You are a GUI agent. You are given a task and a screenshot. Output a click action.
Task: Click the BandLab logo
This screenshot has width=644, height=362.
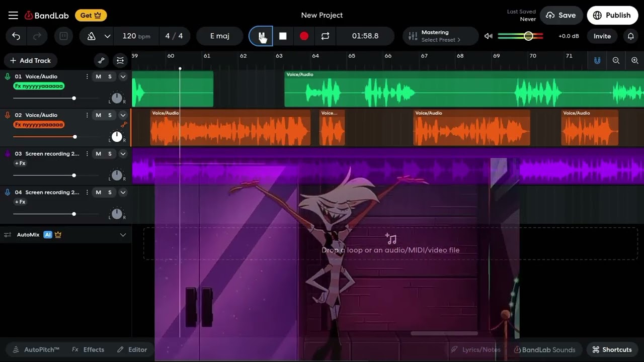coord(46,16)
